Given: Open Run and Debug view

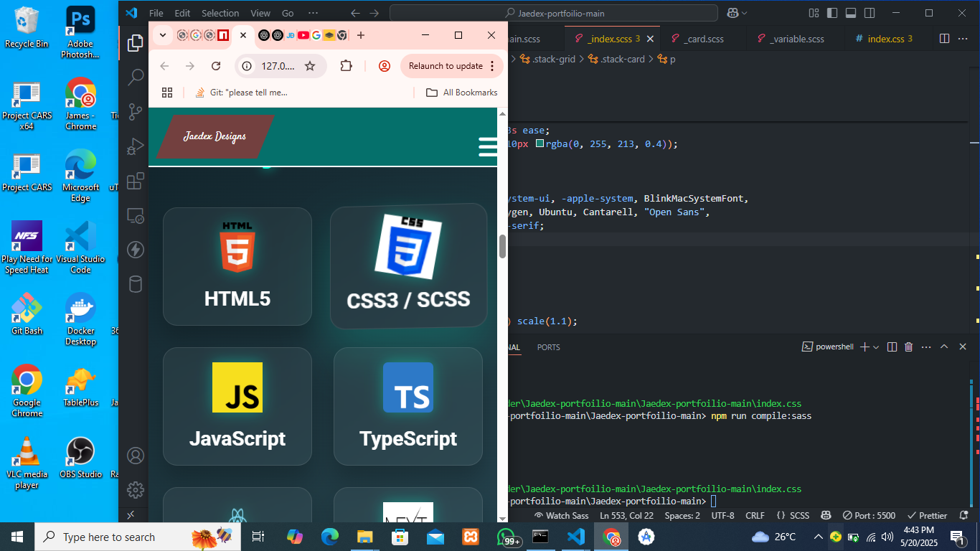Looking at the screenshot, I should pyautogui.click(x=135, y=146).
